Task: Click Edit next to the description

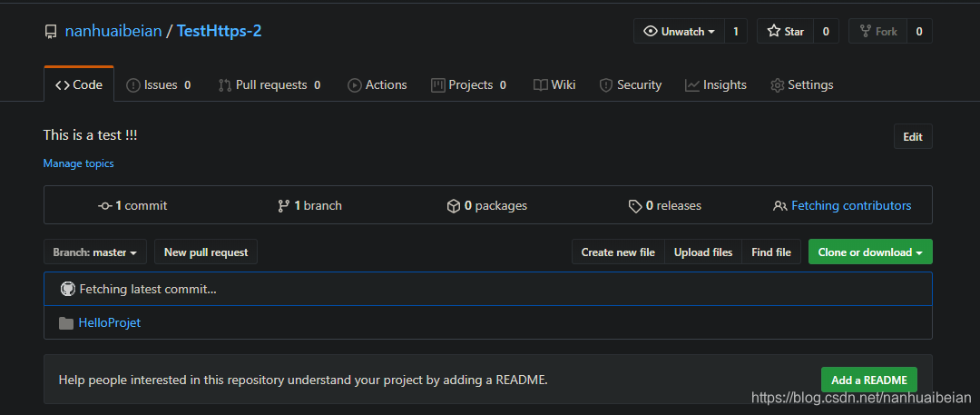Action: pos(913,137)
